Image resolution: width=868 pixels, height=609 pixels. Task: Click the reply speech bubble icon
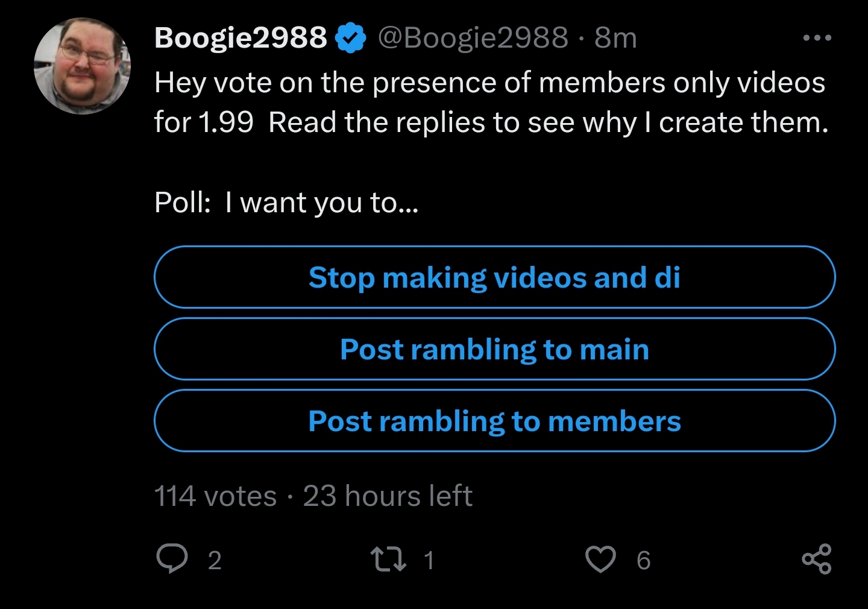172,558
